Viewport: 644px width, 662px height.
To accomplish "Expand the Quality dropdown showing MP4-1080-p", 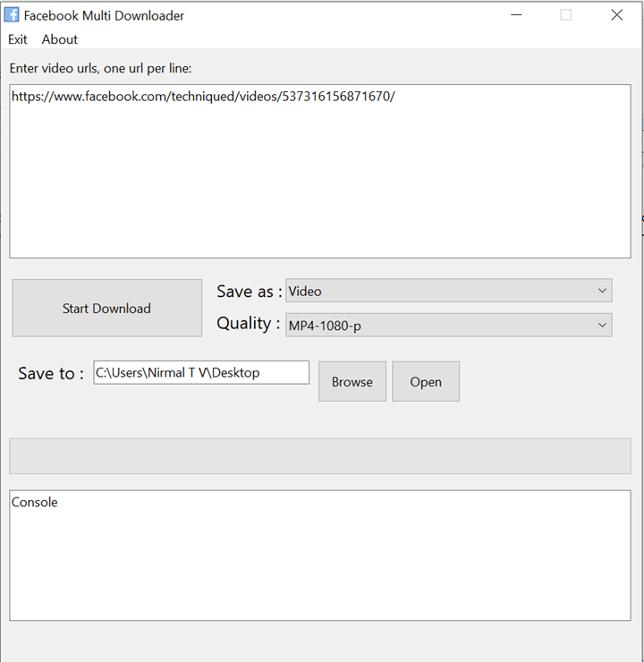I will 449,325.
